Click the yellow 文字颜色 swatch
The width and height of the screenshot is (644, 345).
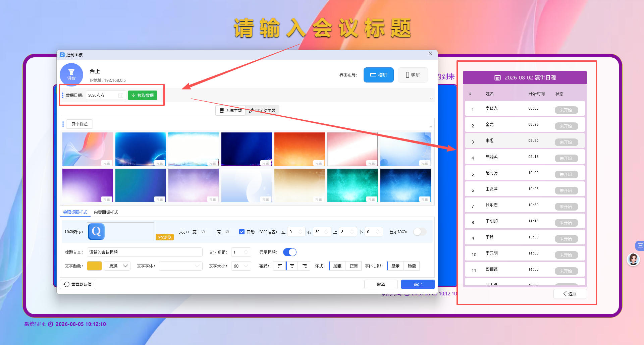[94, 266]
